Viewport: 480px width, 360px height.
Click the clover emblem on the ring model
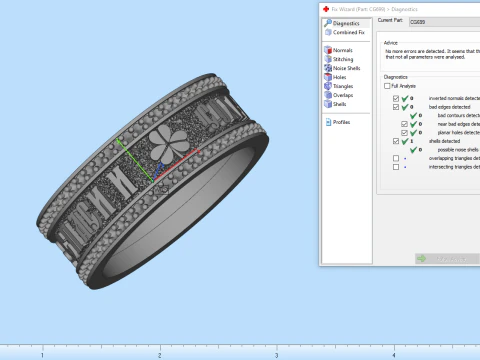(168, 143)
